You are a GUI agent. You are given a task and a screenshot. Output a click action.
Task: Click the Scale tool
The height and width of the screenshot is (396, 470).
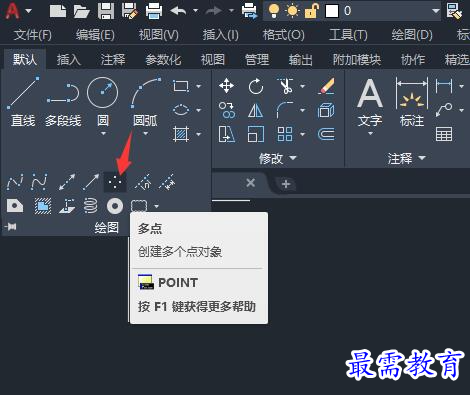point(256,134)
